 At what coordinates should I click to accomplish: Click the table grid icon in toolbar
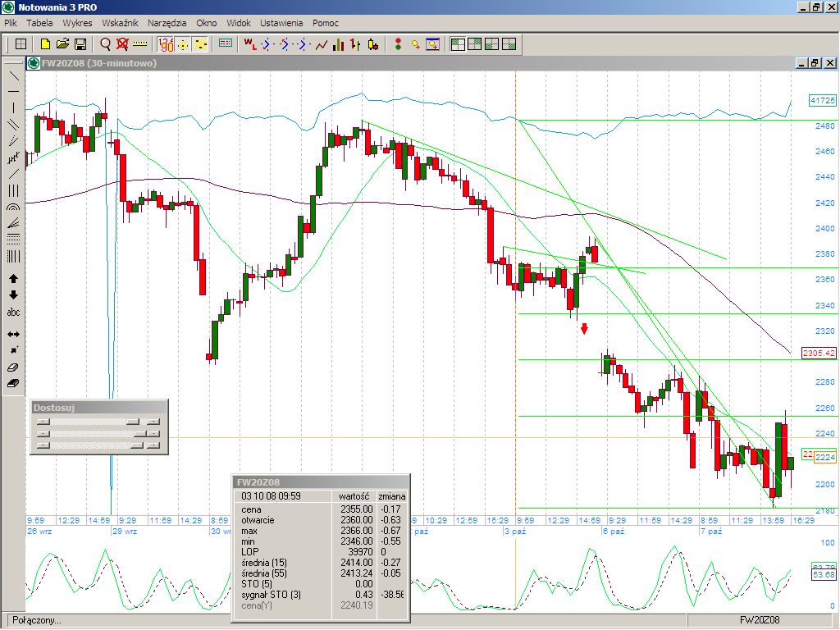coord(21,44)
